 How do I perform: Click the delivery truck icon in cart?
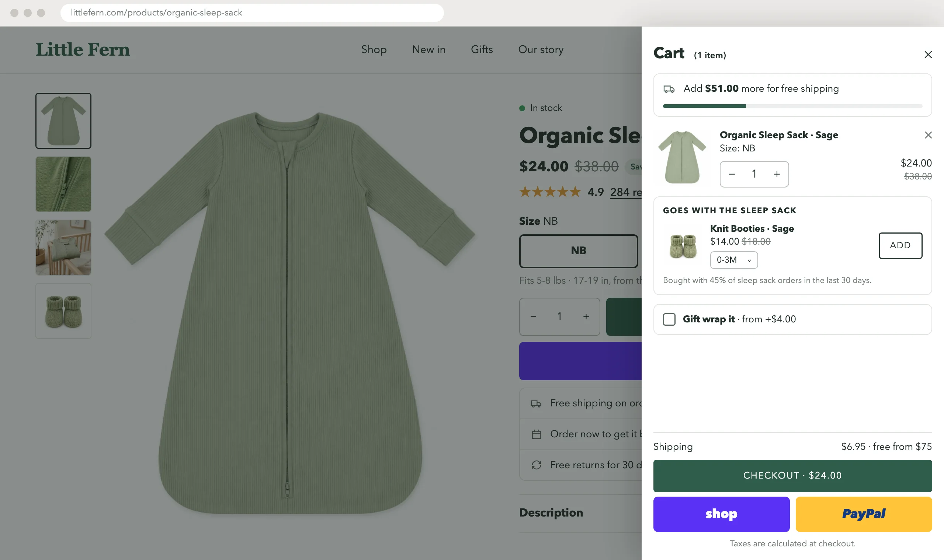click(669, 89)
